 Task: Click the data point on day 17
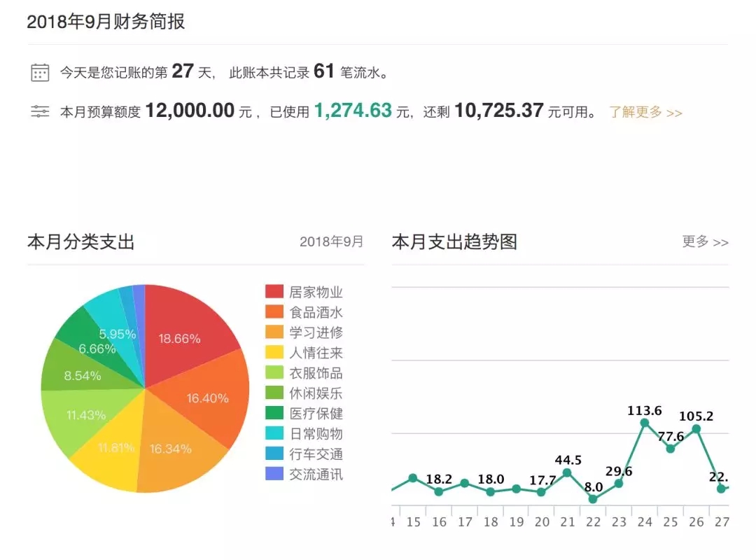click(x=464, y=483)
